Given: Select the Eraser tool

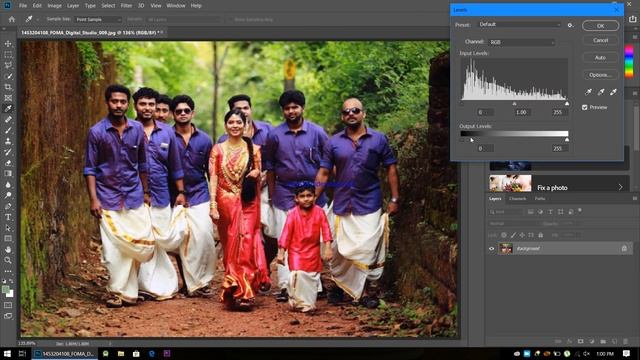Looking at the screenshot, I should pyautogui.click(x=8, y=163).
